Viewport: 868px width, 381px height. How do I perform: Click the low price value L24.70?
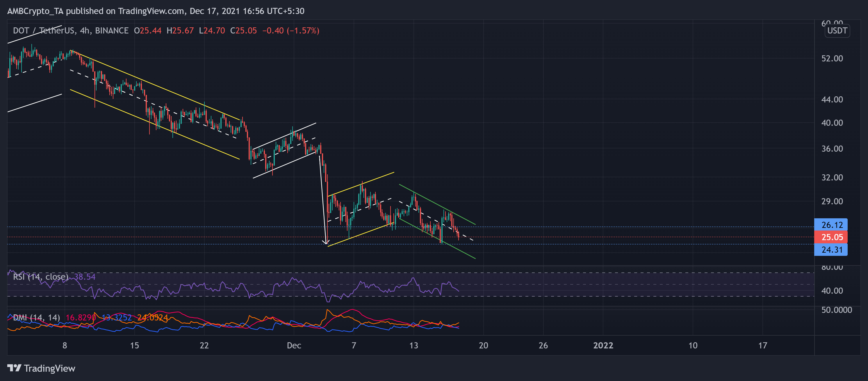212,31
